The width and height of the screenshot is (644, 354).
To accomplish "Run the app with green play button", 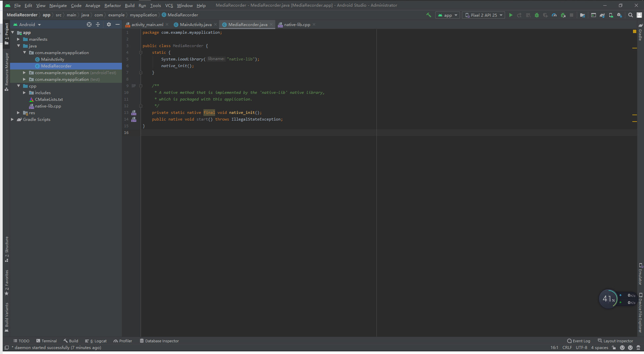I will [511, 15].
